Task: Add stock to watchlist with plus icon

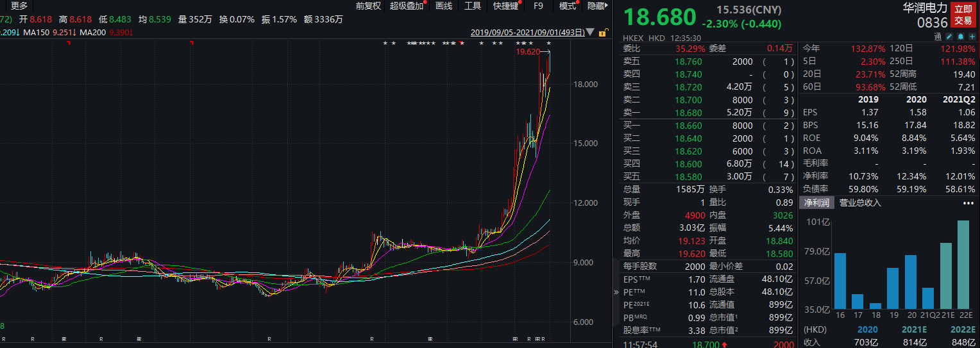Action: tap(972, 37)
